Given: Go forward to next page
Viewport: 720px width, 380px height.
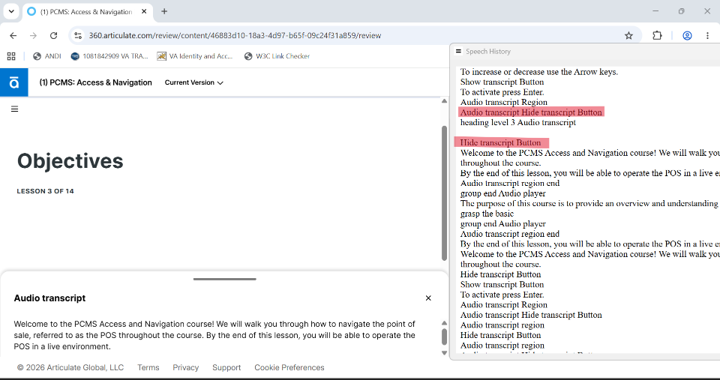Looking at the screenshot, I should (33, 35).
